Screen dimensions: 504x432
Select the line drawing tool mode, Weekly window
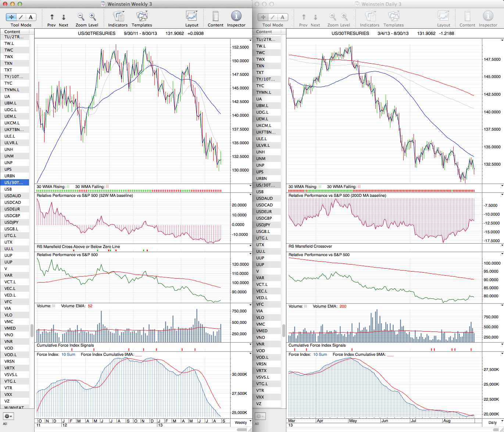point(21,17)
